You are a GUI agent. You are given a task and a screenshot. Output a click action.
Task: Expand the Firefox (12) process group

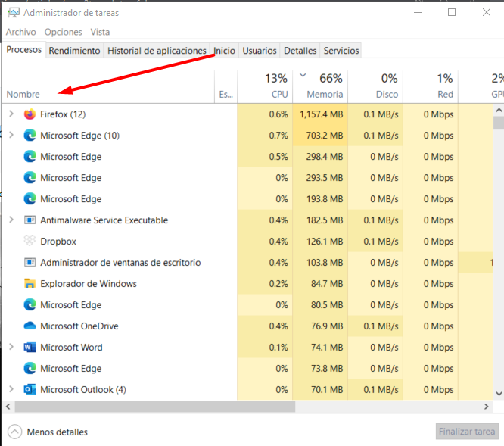(x=11, y=114)
